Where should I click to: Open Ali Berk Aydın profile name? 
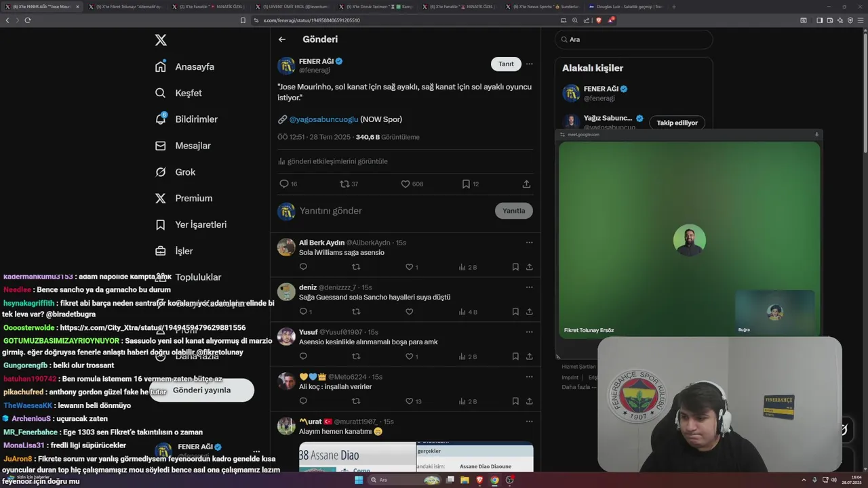321,243
